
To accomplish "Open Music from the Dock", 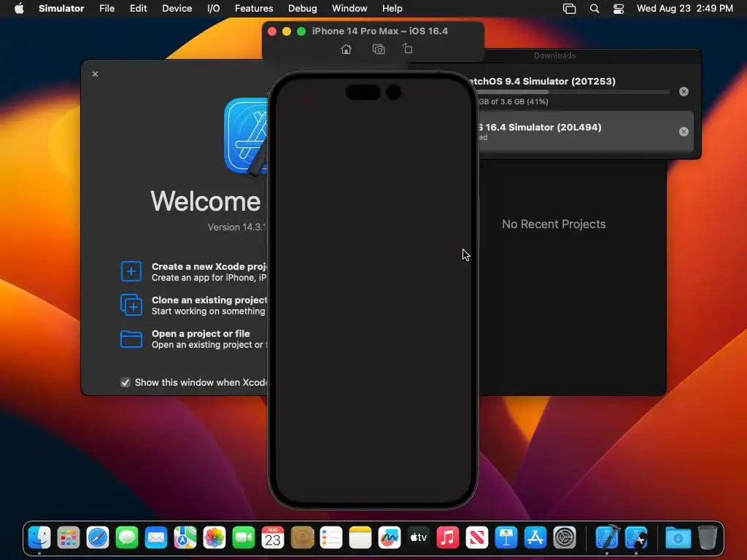I will (448, 537).
